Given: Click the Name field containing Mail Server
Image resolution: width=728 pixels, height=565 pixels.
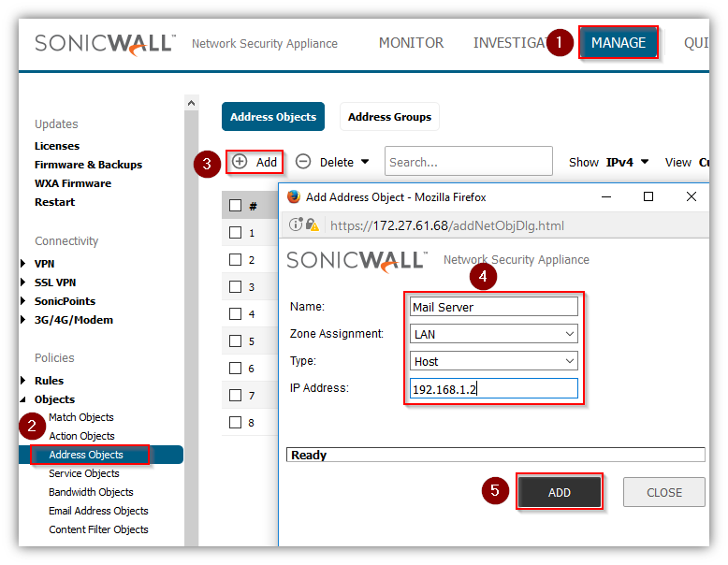Looking at the screenshot, I should point(493,307).
